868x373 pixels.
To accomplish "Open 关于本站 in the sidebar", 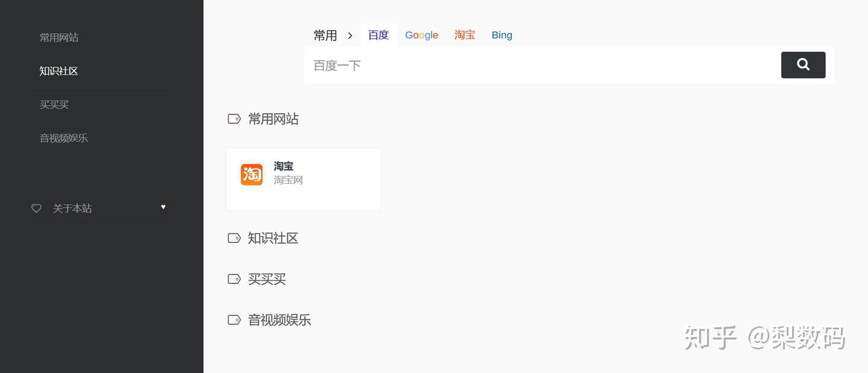I will click(x=72, y=208).
